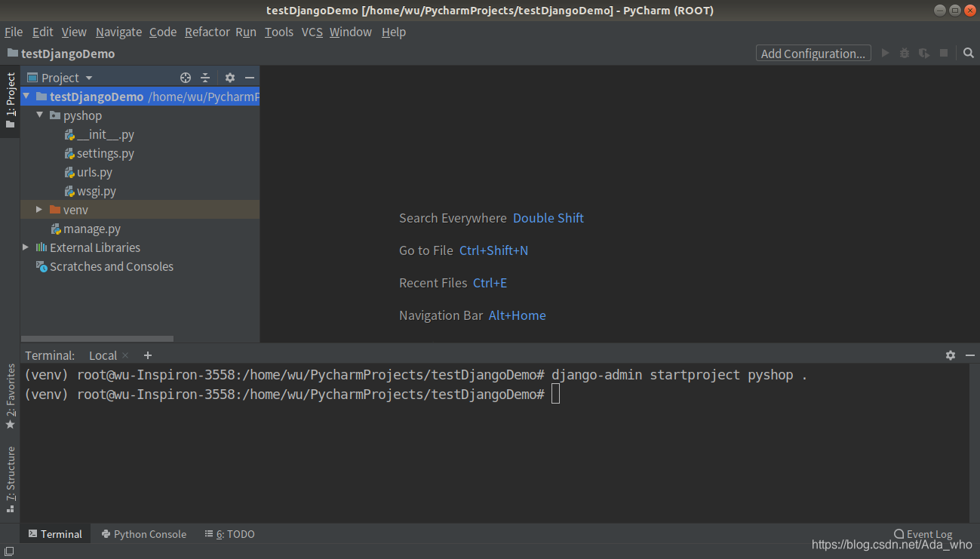This screenshot has width=980, height=559.
Task: Click the Local terminal tab
Action: [x=103, y=355]
